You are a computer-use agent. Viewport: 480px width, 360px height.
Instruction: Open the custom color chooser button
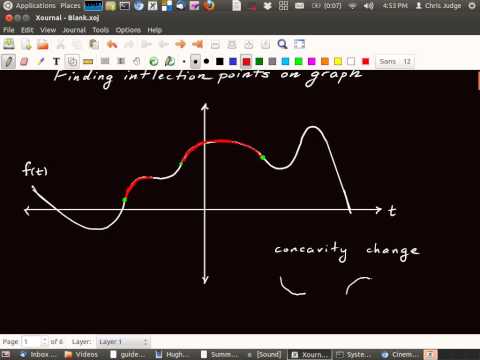366,61
